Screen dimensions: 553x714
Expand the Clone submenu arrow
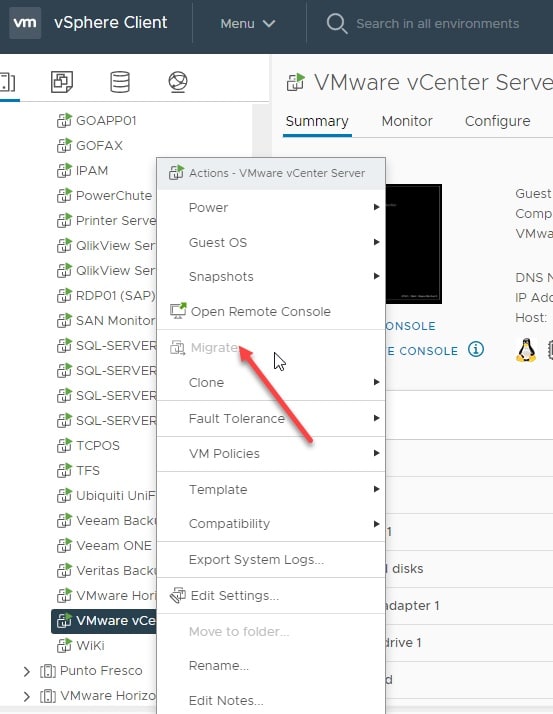pos(376,382)
